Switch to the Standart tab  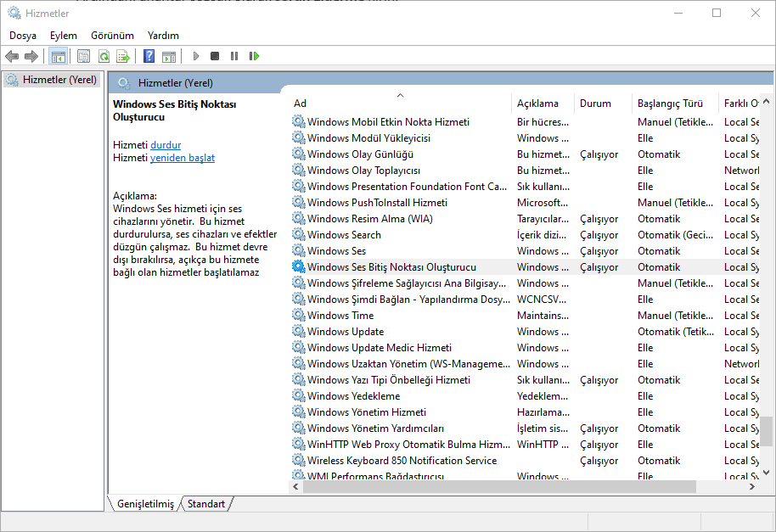206,504
